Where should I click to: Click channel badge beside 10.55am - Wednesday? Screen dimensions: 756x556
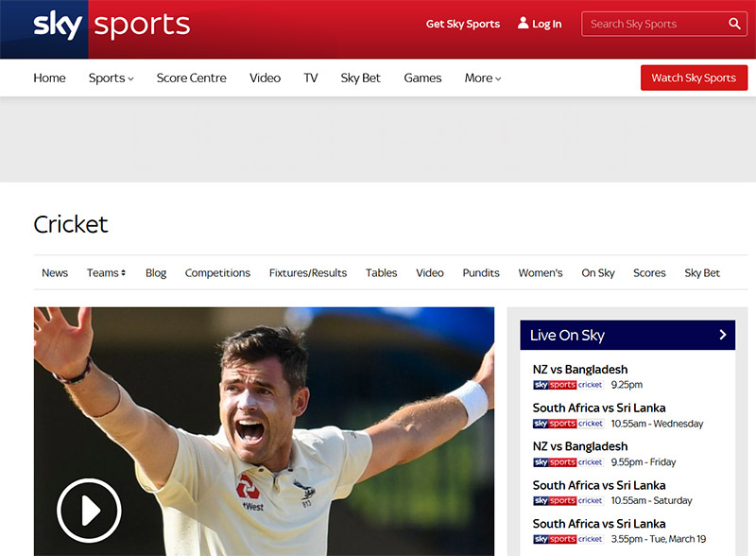coord(569,424)
